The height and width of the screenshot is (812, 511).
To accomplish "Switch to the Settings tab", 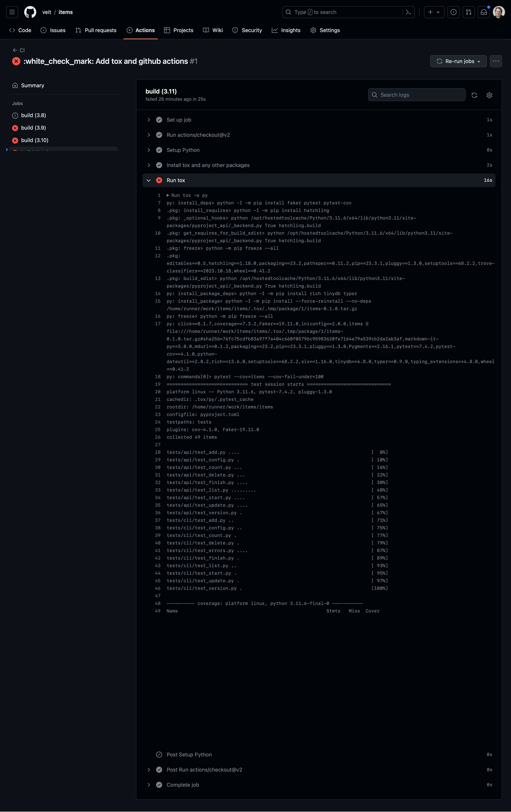I will (325, 30).
